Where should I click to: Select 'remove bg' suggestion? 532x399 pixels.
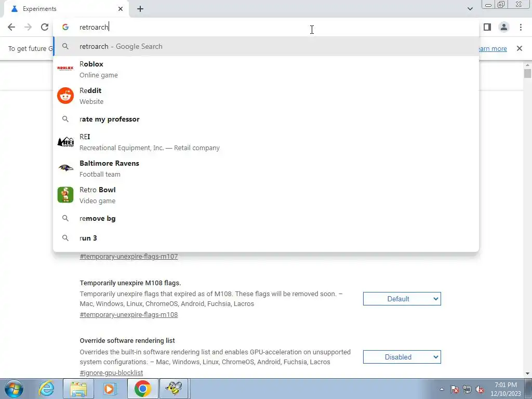pyautogui.click(x=266, y=219)
